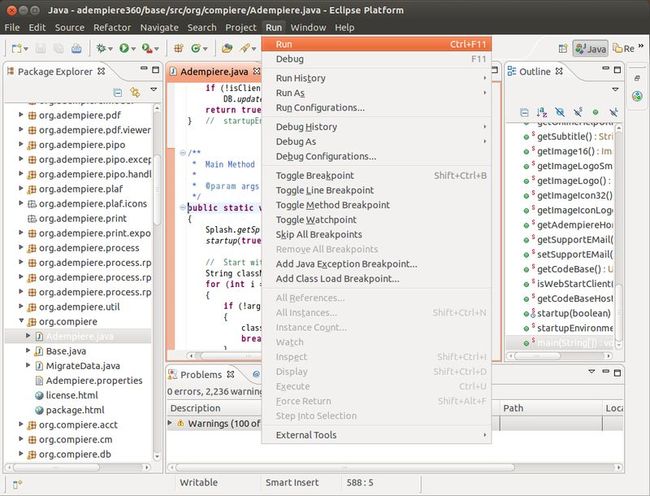The width and height of the screenshot is (650, 496).
Task: Select the Problems tab
Action: pyautogui.click(x=201, y=375)
